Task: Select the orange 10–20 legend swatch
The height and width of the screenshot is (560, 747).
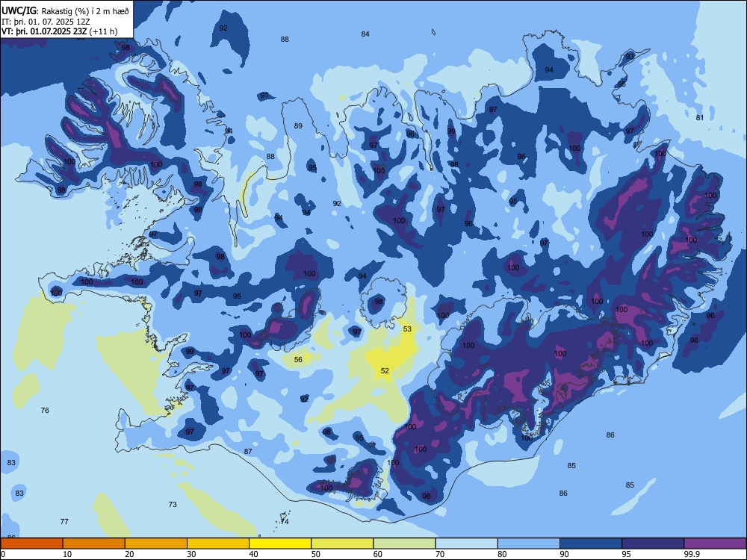Action: click(94, 544)
